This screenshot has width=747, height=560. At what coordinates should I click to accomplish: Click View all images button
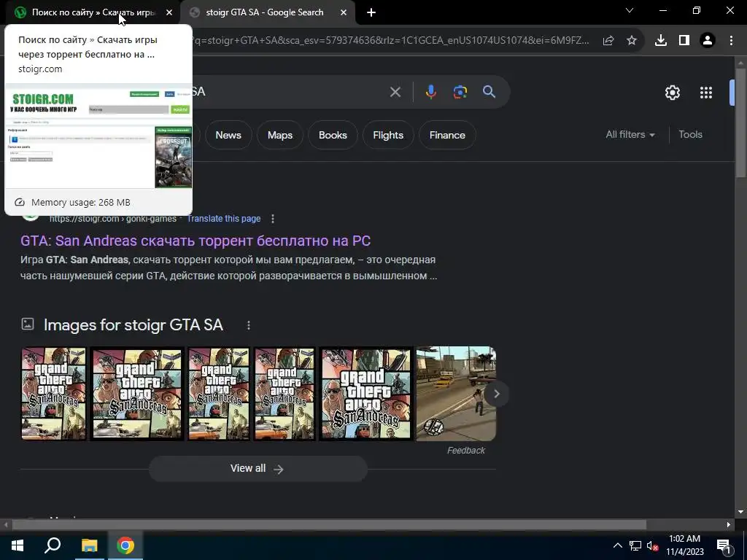tap(258, 469)
